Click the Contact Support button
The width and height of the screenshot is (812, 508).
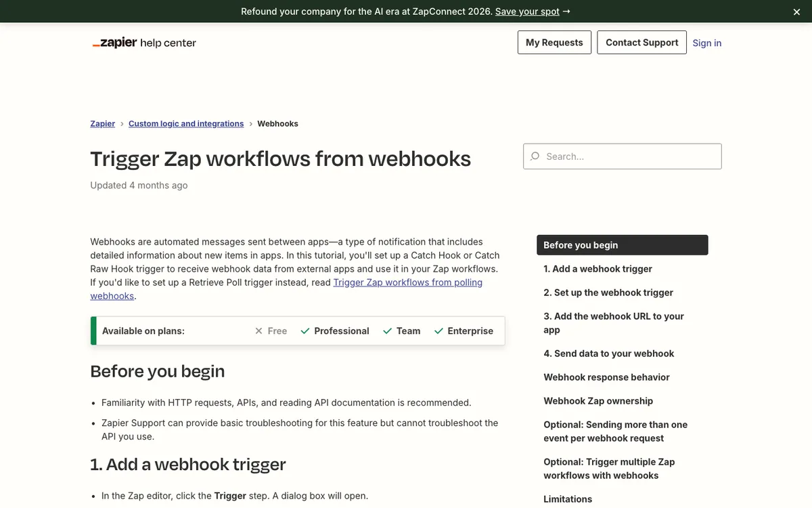641,42
